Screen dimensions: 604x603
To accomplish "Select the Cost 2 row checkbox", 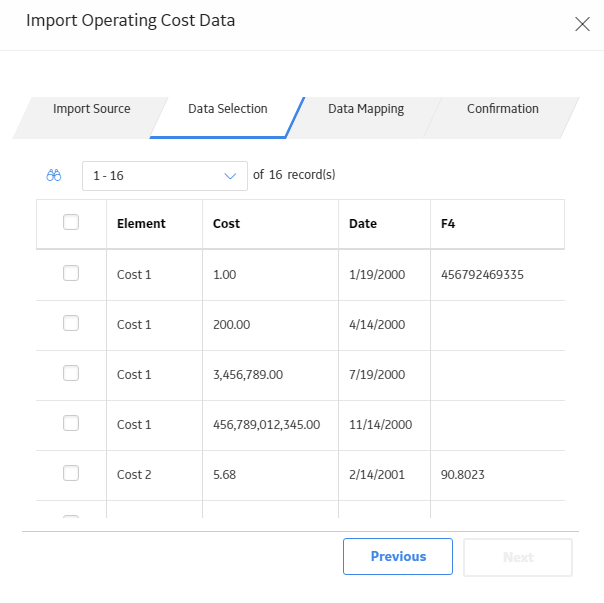I will point(71,473).
